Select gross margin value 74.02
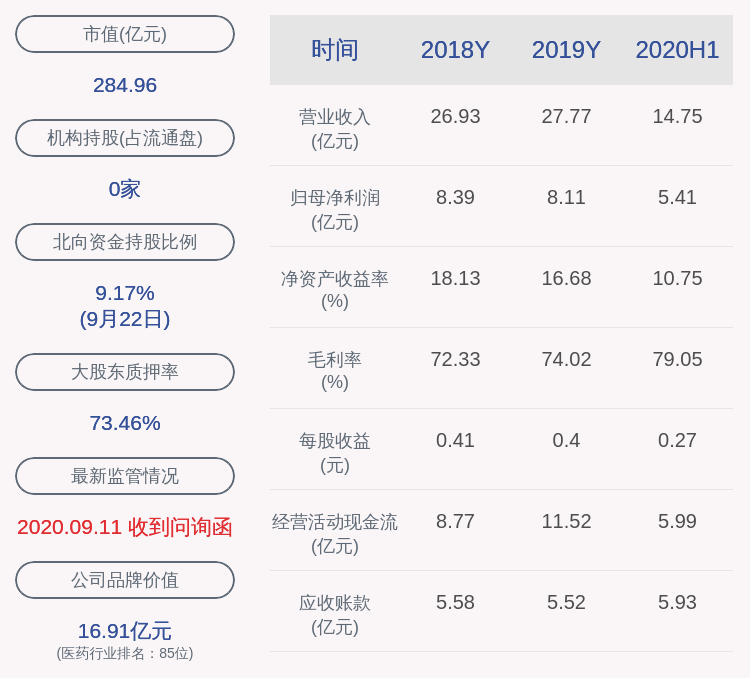Screen dimensions: 750x678 pos(566,359)
